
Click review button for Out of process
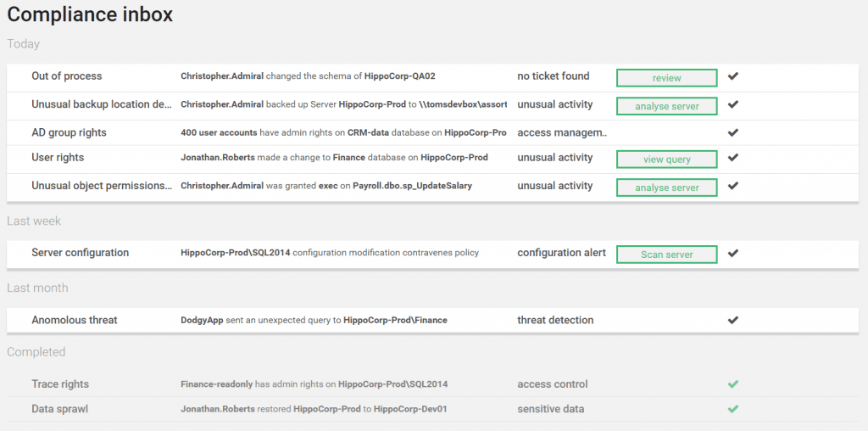point(666,78)
